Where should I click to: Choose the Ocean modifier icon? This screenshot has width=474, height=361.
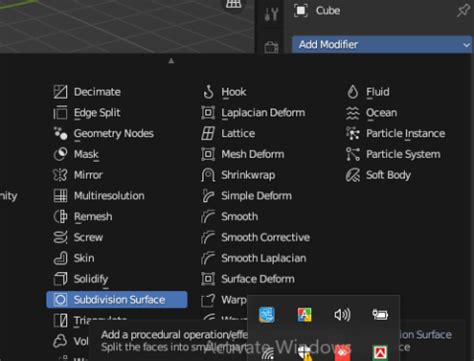tap(353, 113)
